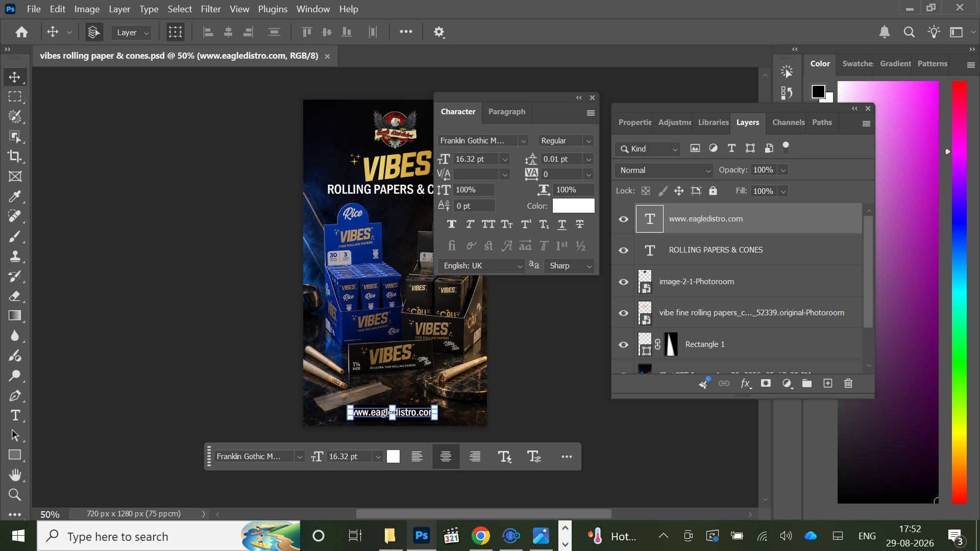The height and width of the screenshot is (551, 980).
Task: Switch to the Paragraph tab
Action: (x=506, y=112)
